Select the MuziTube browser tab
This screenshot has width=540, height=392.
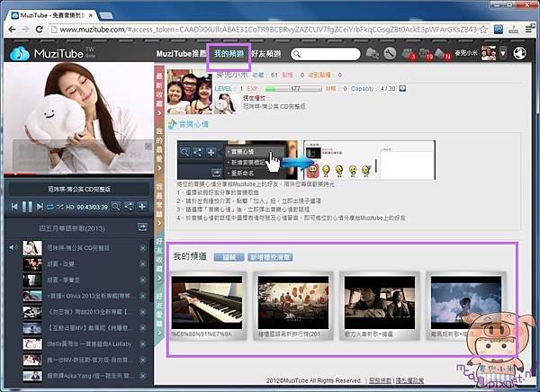point(53,15)
